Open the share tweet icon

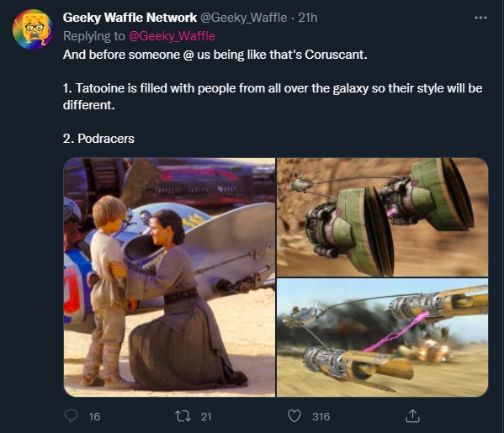click(413, 416)
